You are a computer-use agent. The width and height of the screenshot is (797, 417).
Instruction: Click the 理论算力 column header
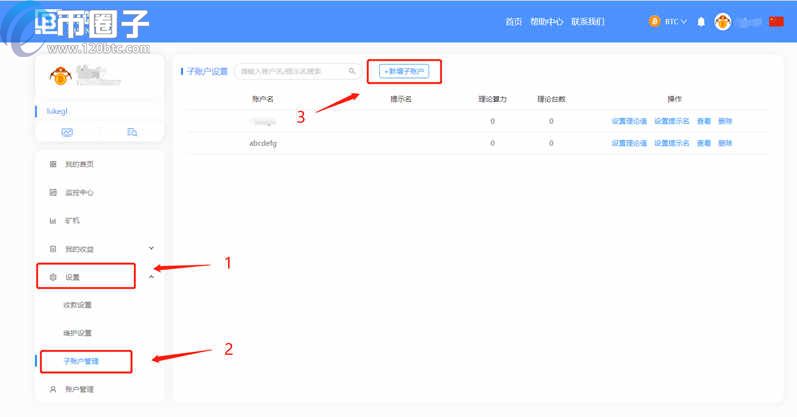pyautogui.click(x=492, y=99)
